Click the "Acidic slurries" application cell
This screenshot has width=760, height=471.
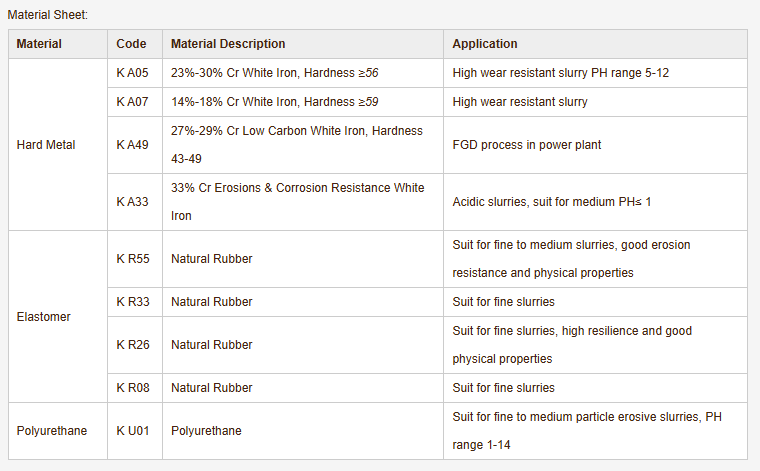(x=552, y=202)
